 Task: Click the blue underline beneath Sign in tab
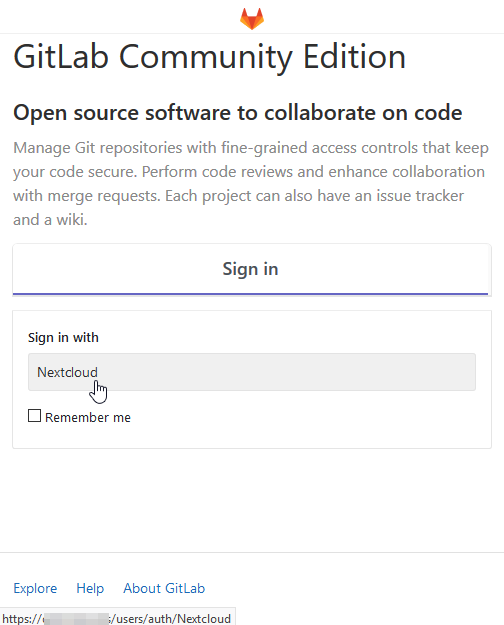250,294
